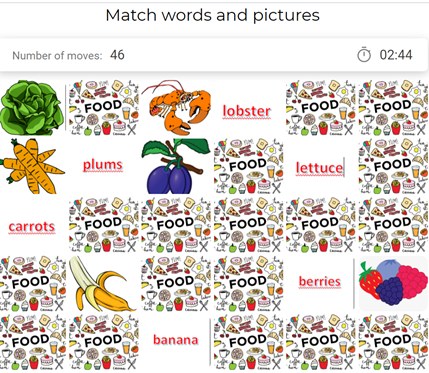Click the stopwatch timer icon
Viewport: 429px width, 373px height.
coord(364,55)
